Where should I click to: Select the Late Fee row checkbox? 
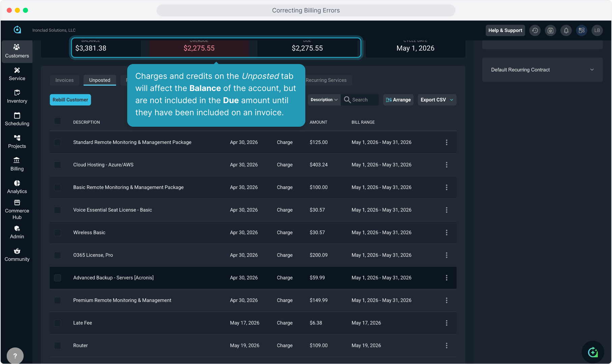[x=58, y=323]
